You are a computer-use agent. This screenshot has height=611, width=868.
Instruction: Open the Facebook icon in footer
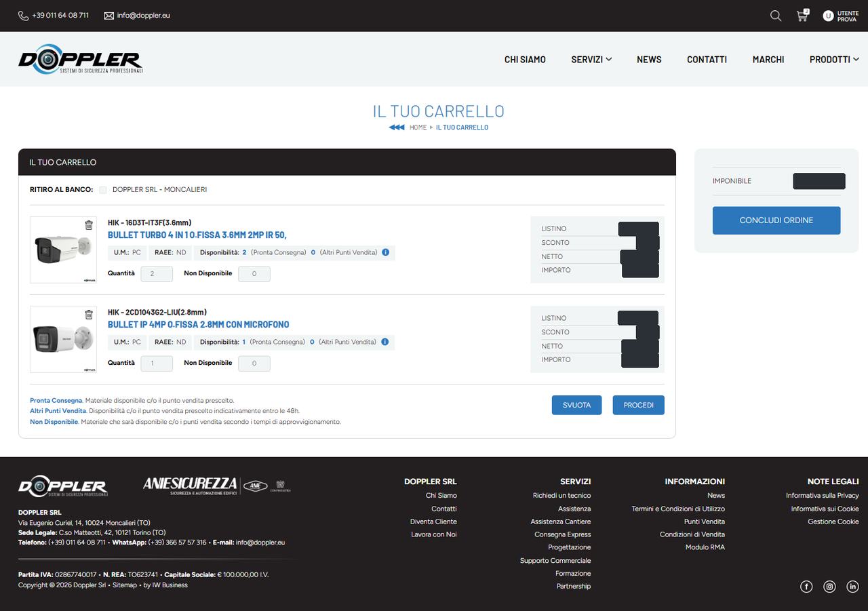coord(806,587)
